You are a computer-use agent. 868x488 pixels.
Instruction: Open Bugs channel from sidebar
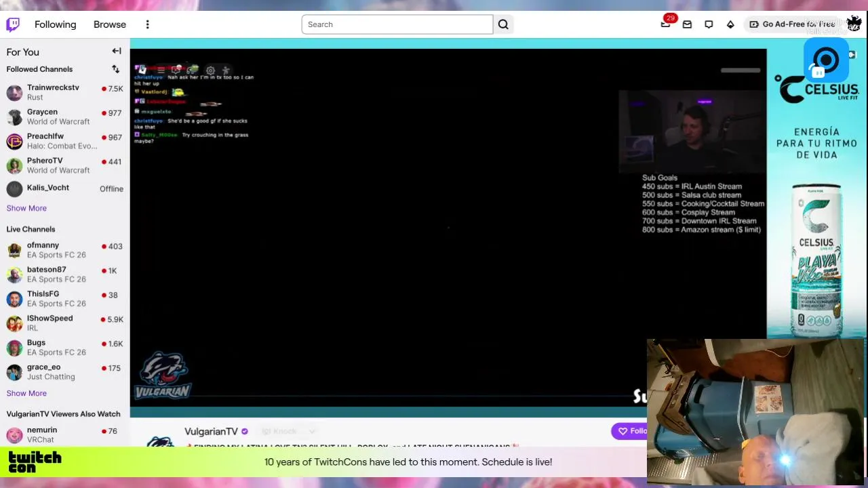(x=65, y=348)
